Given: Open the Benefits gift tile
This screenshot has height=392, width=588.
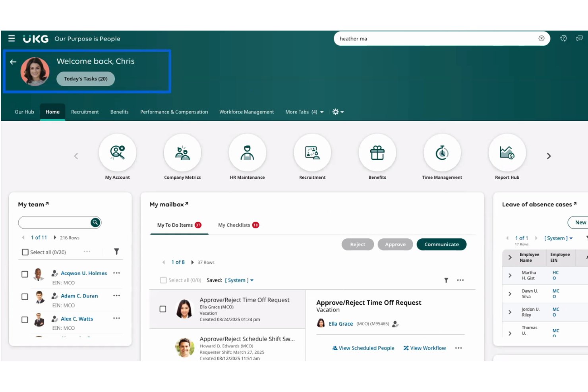Looking at the screenshot, I should tap(377, 153).
